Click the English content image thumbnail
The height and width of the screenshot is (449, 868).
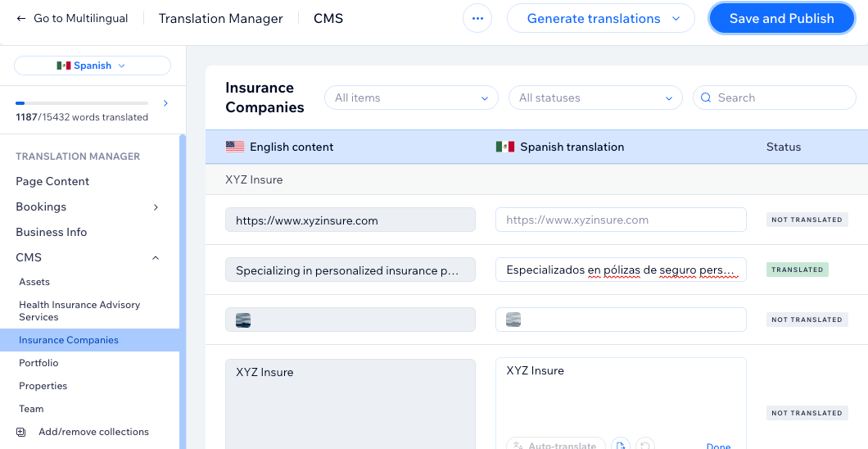[243, 320]
